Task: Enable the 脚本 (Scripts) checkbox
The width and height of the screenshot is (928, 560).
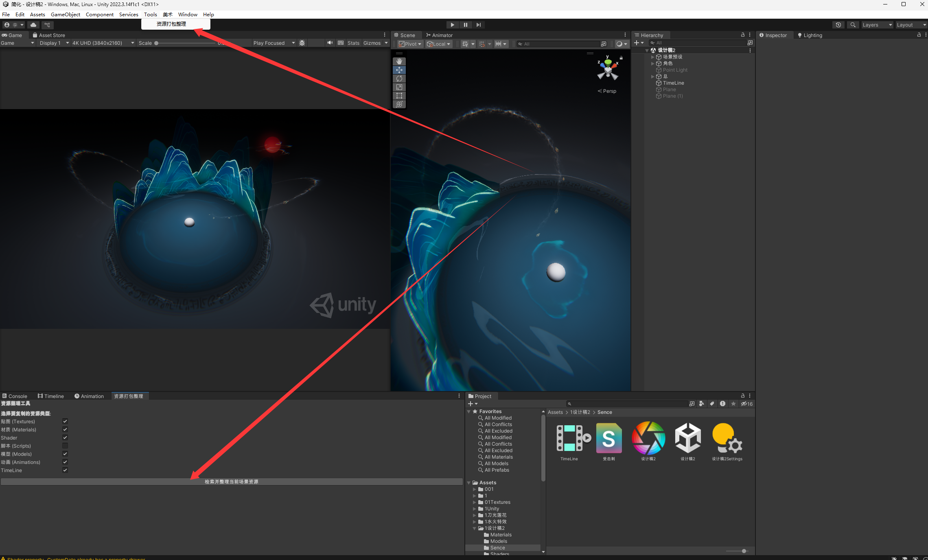Action: click(x=65, y=446)
